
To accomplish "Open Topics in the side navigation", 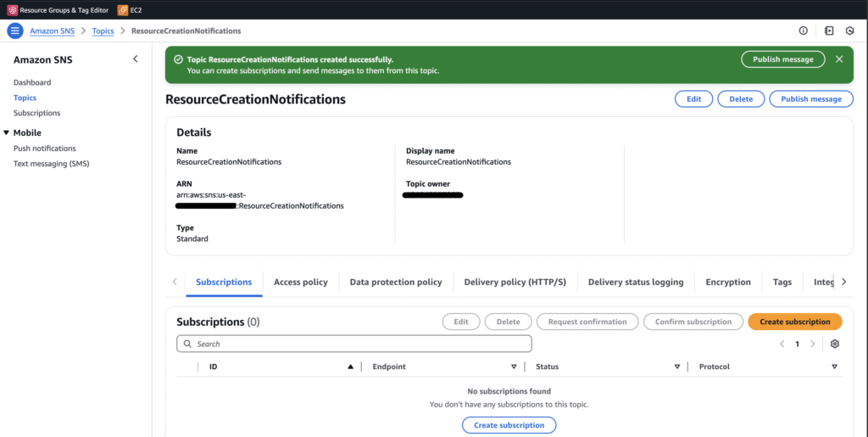I will tap(25, 98).
